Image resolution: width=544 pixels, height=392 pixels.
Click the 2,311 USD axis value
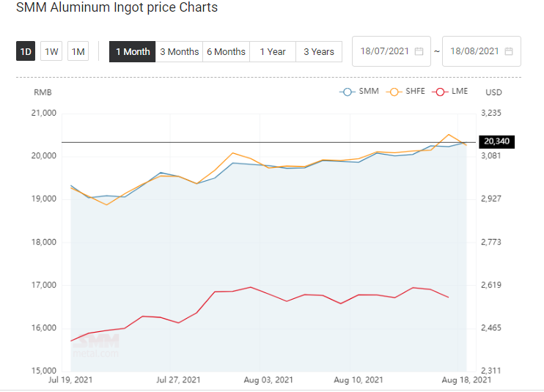click(x=491, y=371)
